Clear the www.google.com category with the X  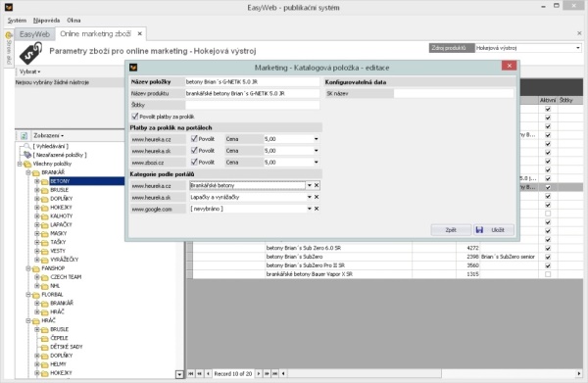[317, 209]
